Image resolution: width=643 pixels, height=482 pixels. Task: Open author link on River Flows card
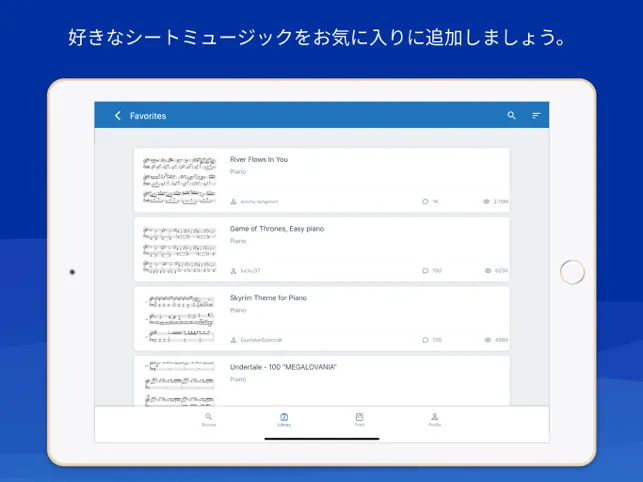pyautogui.click(x=259, y=201)
